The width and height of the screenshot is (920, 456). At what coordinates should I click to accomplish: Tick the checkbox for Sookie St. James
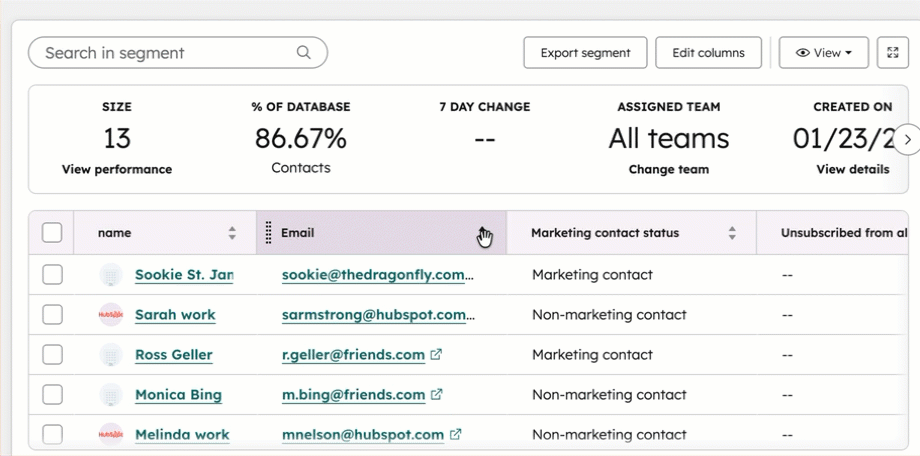pyautogui.click(x=52, y=275)
